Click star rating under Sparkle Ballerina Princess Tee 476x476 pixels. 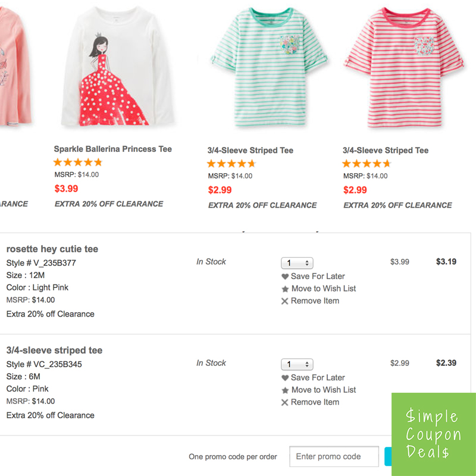pyautogui.click(x=77, y=162)
